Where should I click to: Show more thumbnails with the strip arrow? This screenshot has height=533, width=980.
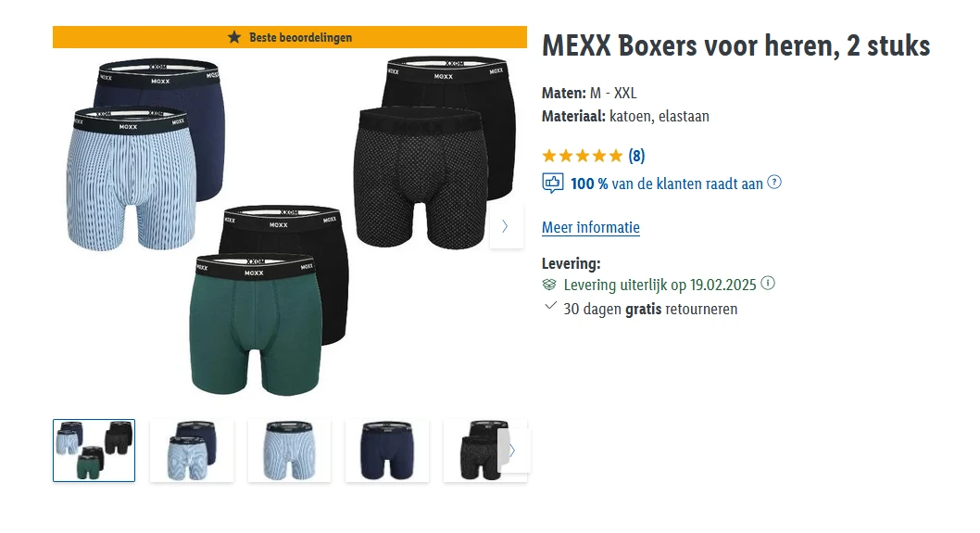(514, 451)
